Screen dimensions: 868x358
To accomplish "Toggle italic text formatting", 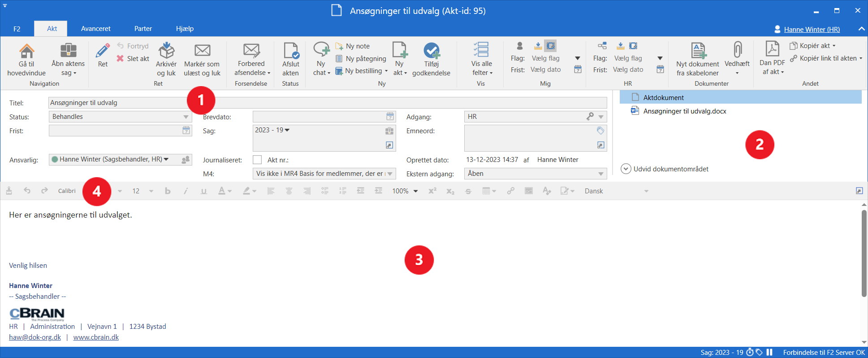I will (186, 191).
